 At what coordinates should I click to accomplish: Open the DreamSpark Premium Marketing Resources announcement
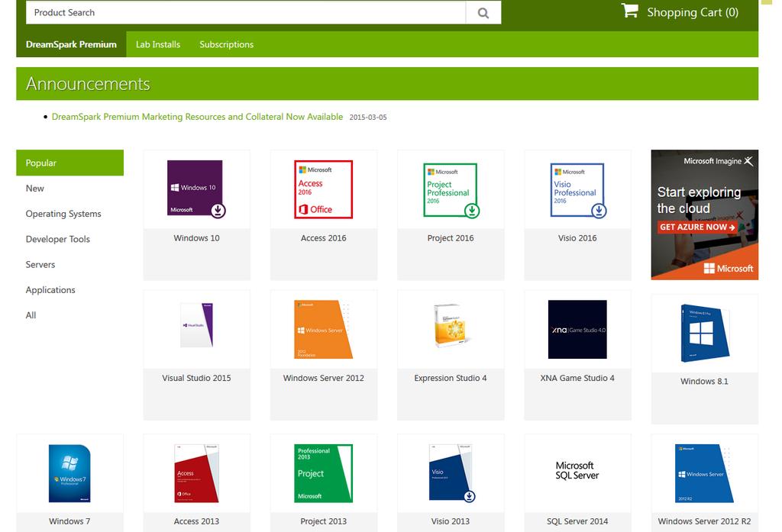point(197,117)
